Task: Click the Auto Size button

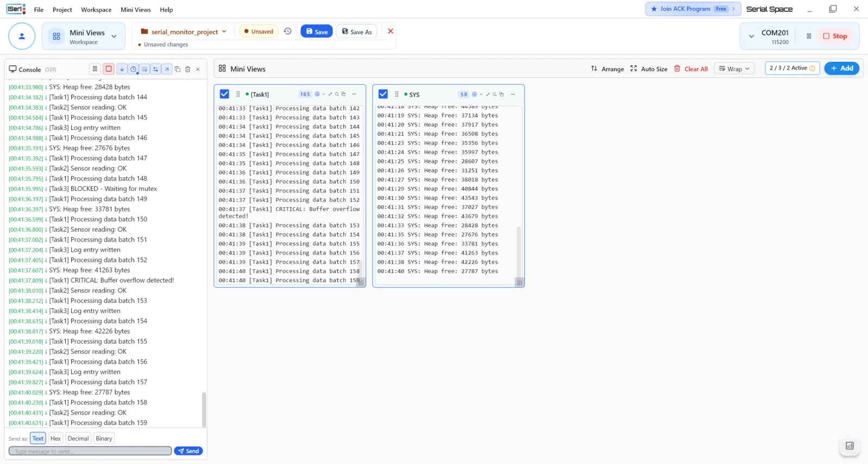Action: pos(649,69)
